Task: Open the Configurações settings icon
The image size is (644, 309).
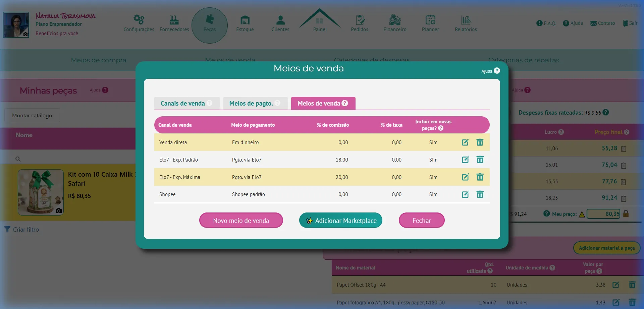Action: (x=139, y=20)
